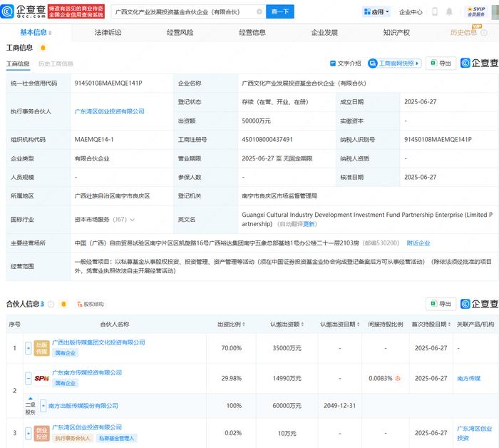This screenshot has width=499, height=448.
Task: Open 股权结构 equity structure view
Action: tap(91, 304)
